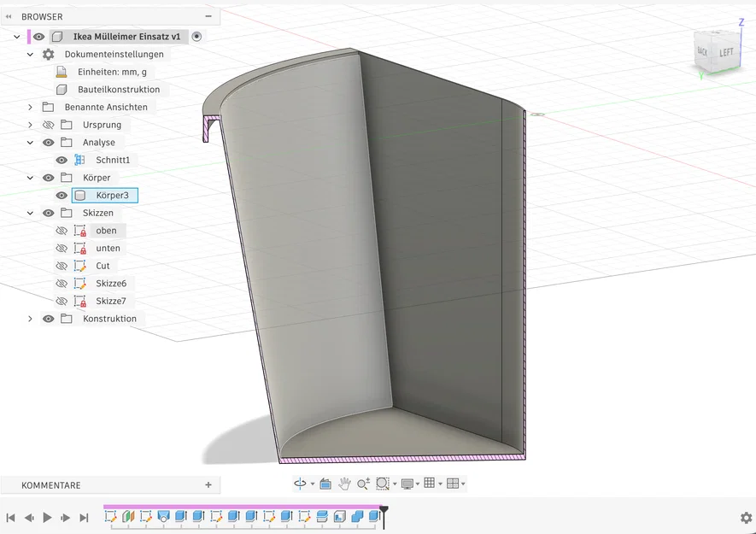The width and height of the screenshot is (756, 534).
Task: Step timeline forward one feature
Action: point(66,518)
